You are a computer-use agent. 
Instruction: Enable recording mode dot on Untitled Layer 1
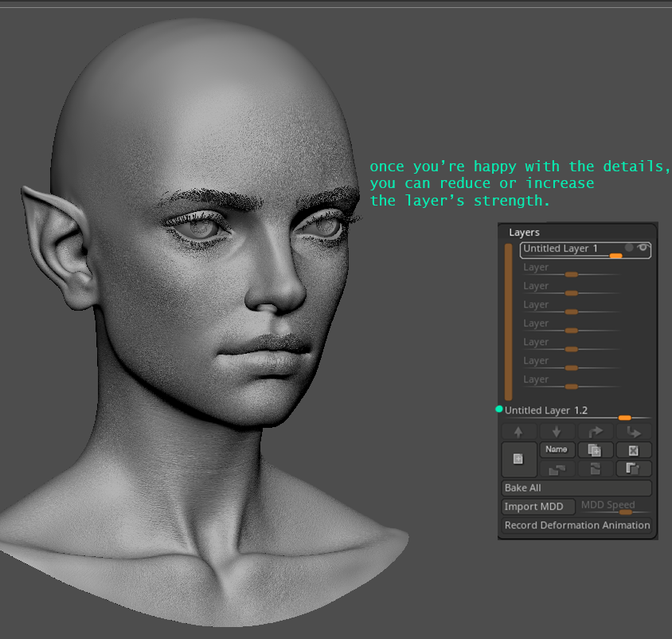coord(628,248)
